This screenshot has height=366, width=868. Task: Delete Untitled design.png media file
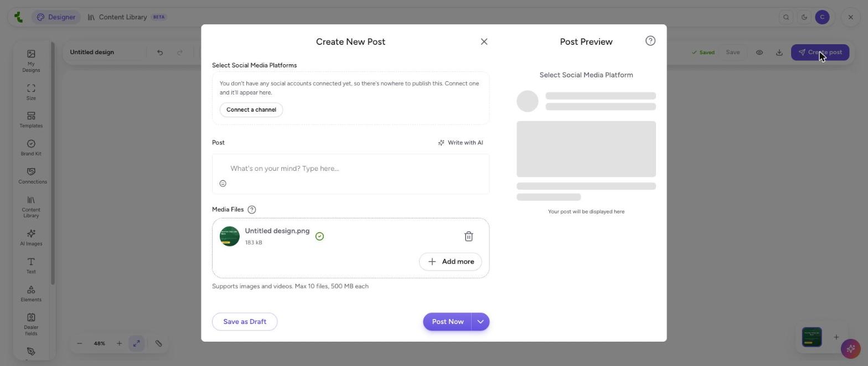(468, 236)
